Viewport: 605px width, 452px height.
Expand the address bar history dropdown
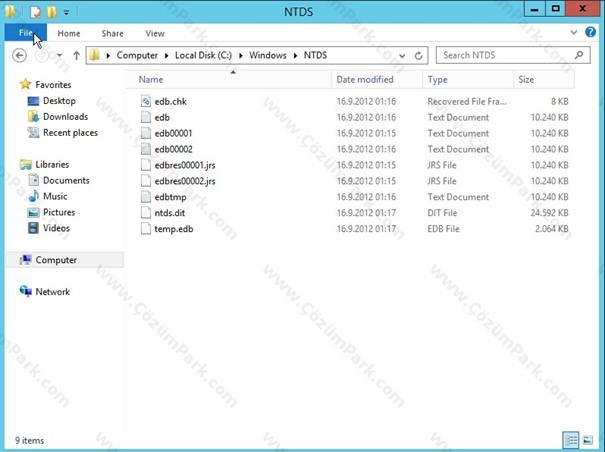click(x=402, y=56)
